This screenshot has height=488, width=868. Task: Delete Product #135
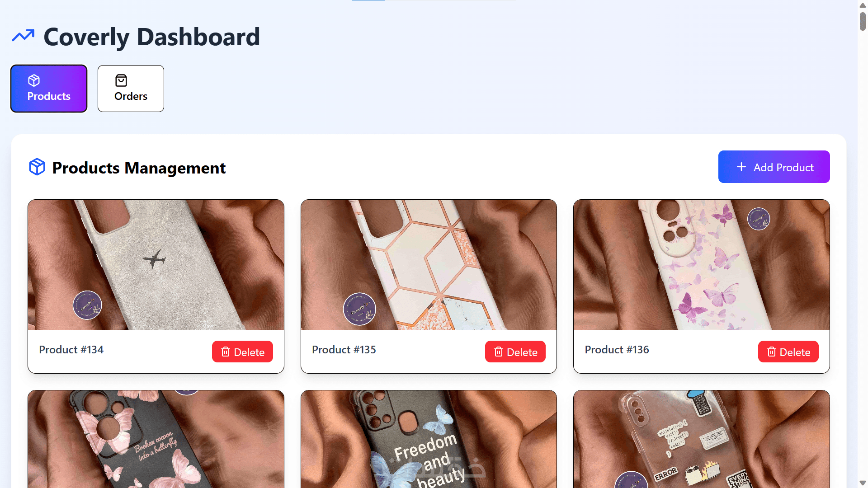coord(515,352)
